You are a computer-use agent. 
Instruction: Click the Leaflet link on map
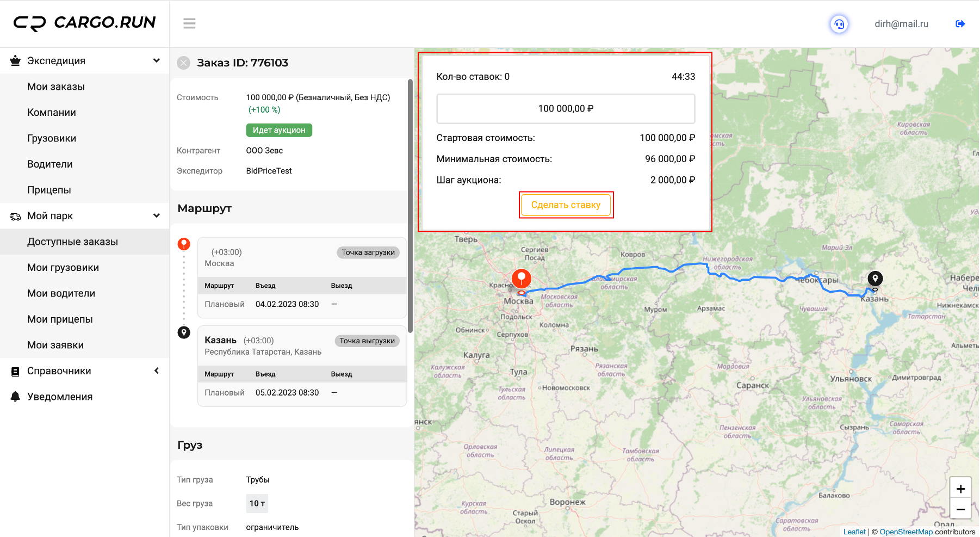[x=854, y=532]
